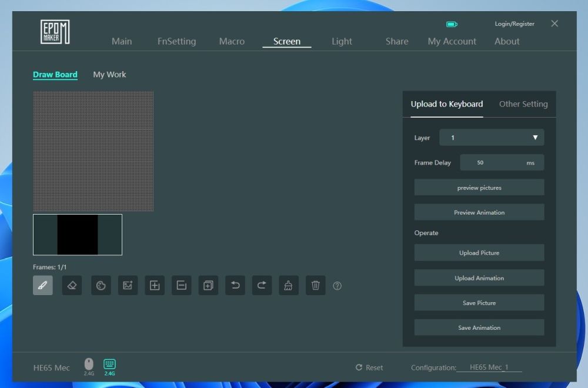Click the Save Animation button
The width and height of the screenshot is (588, 388).
[479, 327]
